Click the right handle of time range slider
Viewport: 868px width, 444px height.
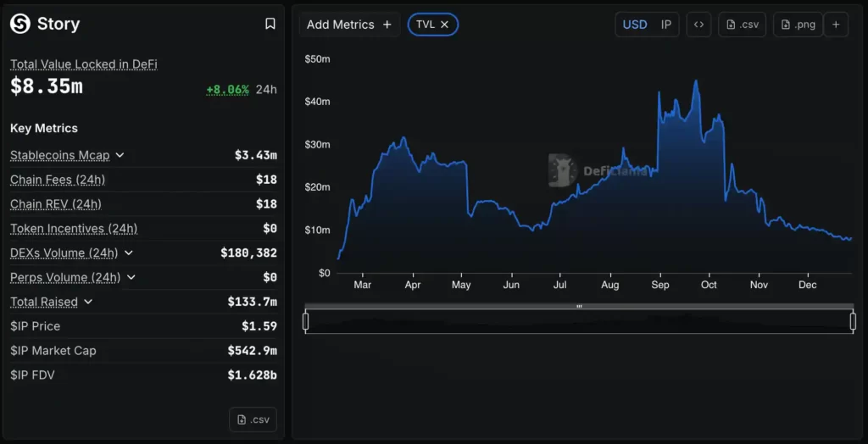tap(853, 321)
